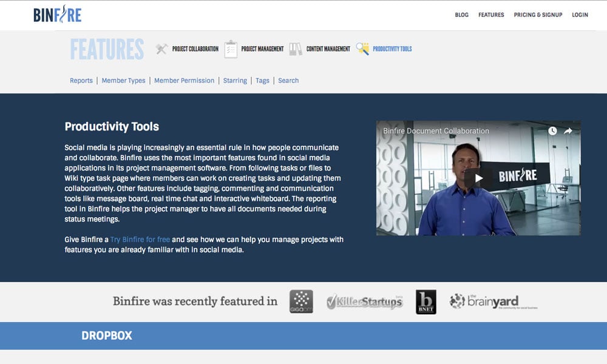Click the KillerStartups logo
The height and width of the screenshot is (364, 607).
tap(365, 302)
